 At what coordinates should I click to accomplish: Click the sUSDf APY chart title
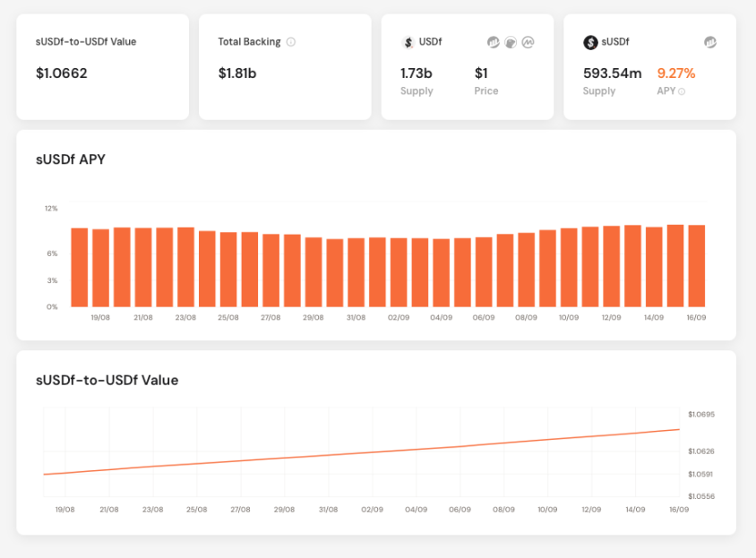71,159
